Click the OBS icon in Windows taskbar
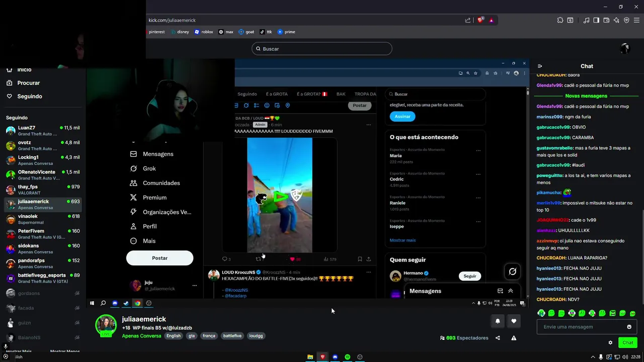Screen dimensions: 644x362 coord(360,357)
